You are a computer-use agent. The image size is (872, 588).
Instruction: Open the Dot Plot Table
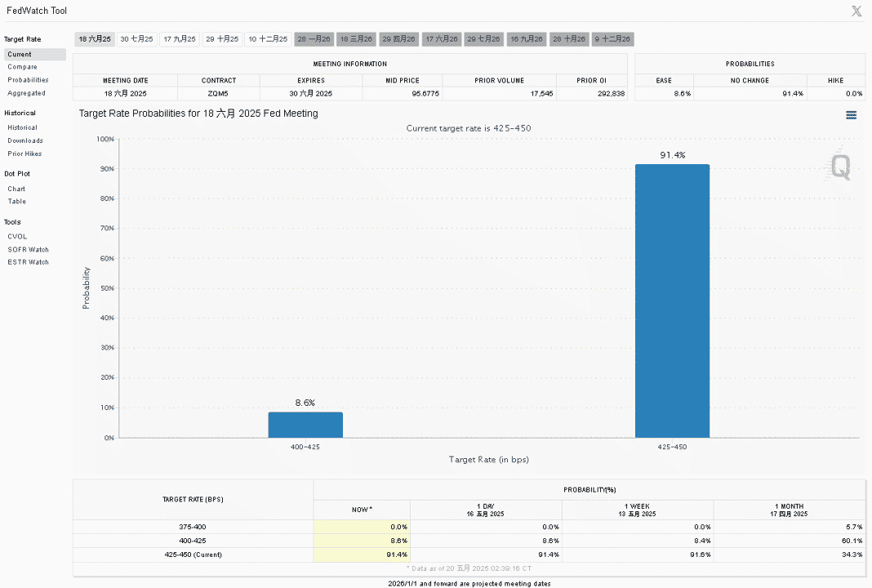point(16,202)
